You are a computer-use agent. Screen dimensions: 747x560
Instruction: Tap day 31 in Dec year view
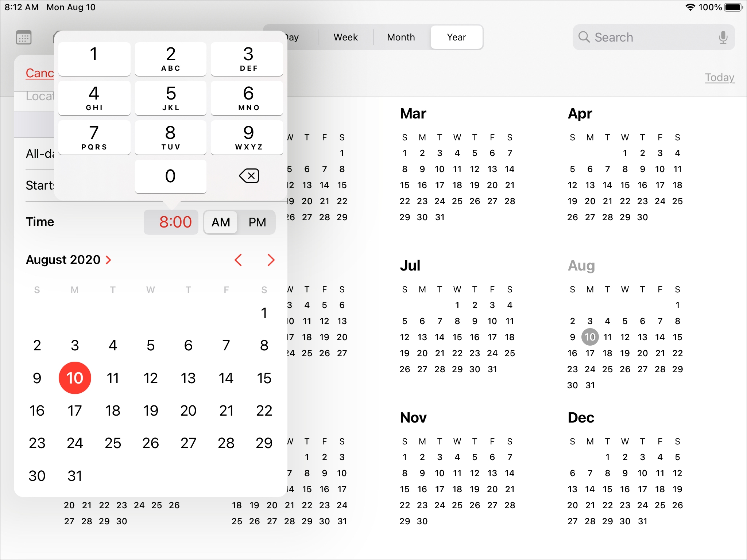pyautogui.click(x=643, y=521)
